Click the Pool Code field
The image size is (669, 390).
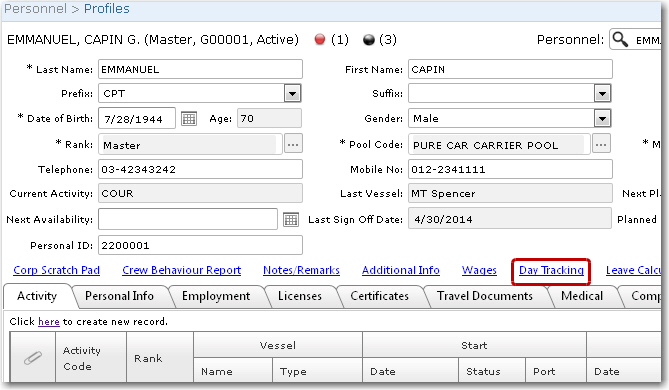point(499,144)
